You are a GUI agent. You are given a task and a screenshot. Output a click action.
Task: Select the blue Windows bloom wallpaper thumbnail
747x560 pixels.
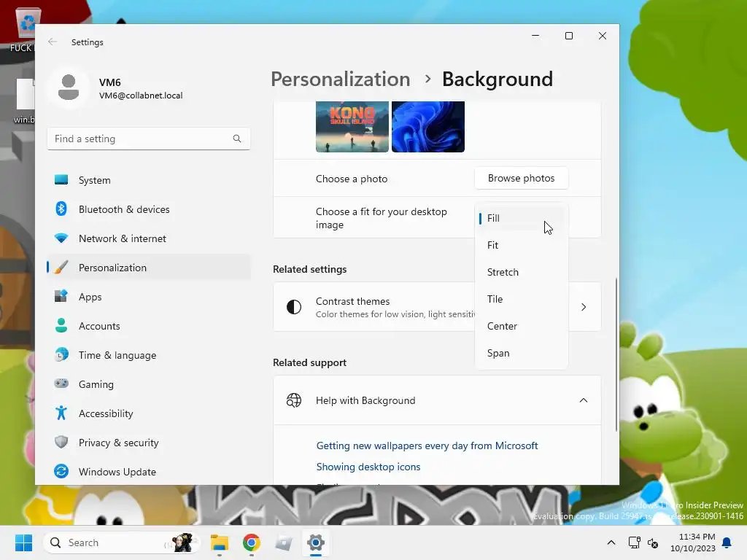tap(427, 127)
